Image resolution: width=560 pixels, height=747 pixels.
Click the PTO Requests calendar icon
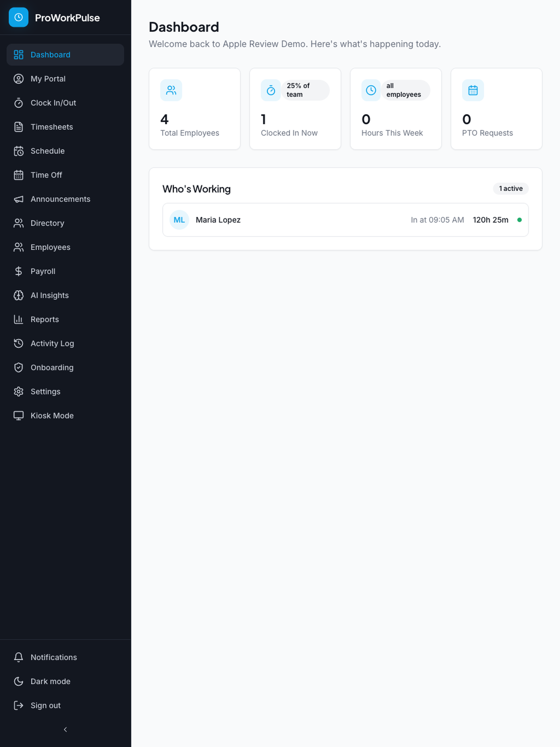click(473, 90)
